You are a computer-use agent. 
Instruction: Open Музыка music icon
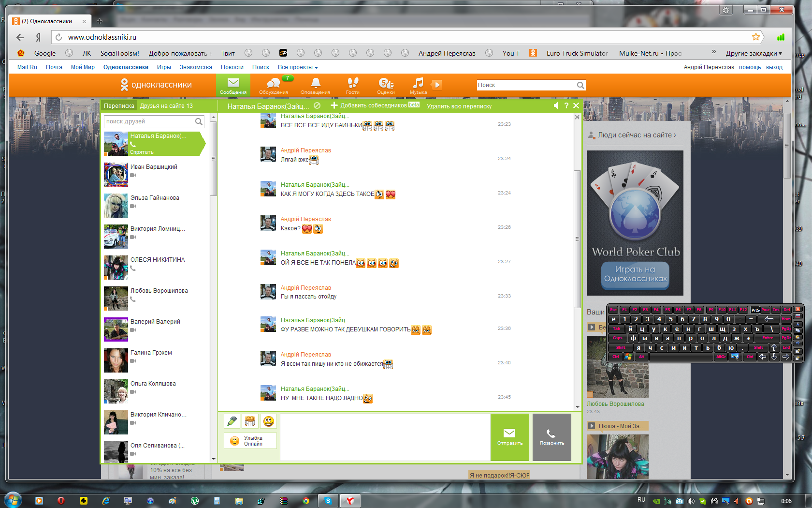[418, 85]
